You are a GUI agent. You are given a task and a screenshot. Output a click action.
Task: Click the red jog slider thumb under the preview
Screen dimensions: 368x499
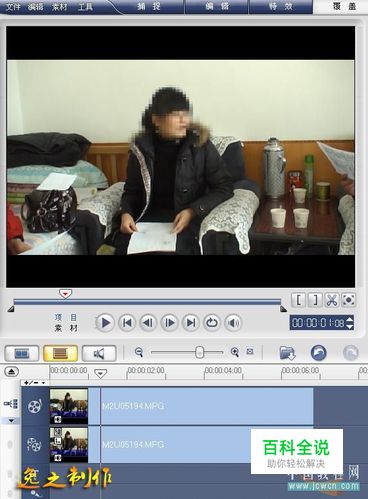pos(65,294)
